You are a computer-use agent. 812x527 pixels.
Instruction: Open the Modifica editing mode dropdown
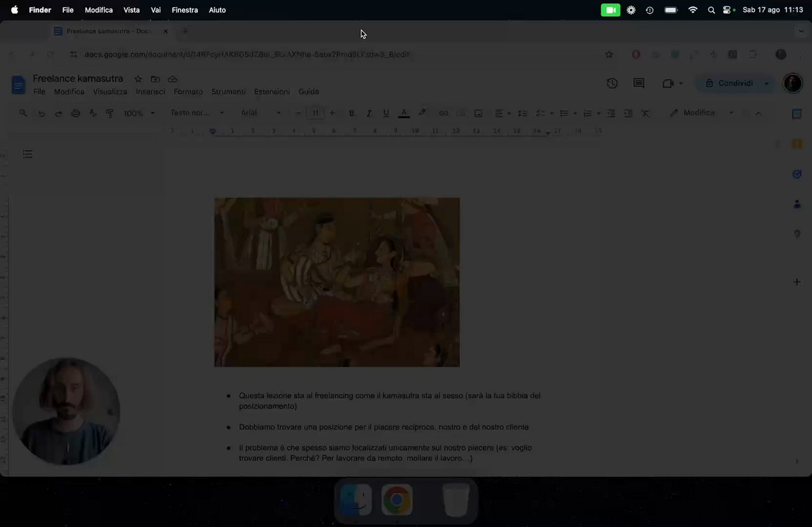click(x=702, y=113)
